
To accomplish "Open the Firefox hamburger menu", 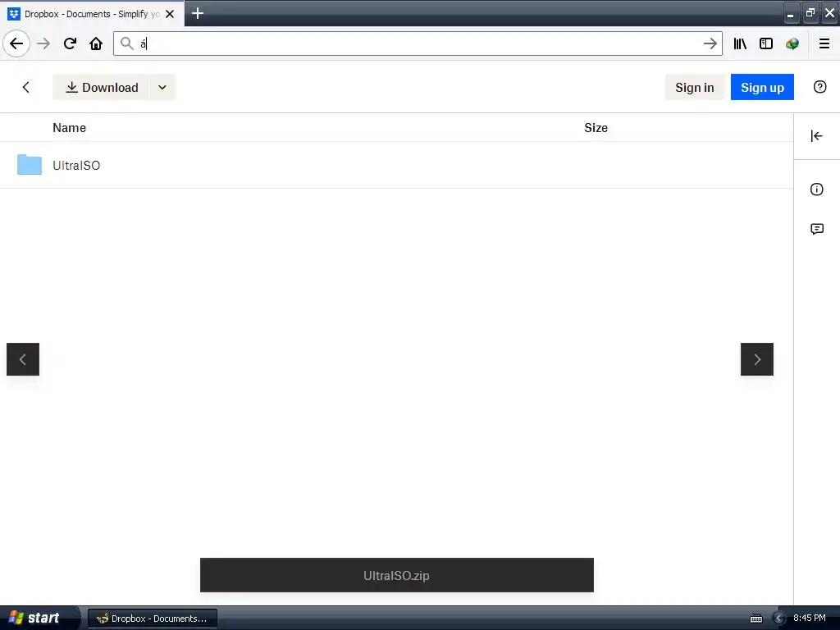I will 824,43.
